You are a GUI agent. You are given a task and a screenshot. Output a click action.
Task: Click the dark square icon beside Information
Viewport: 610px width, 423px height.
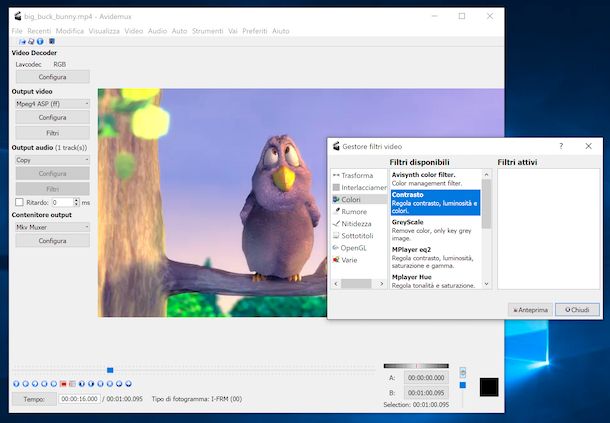click(52, 41)
